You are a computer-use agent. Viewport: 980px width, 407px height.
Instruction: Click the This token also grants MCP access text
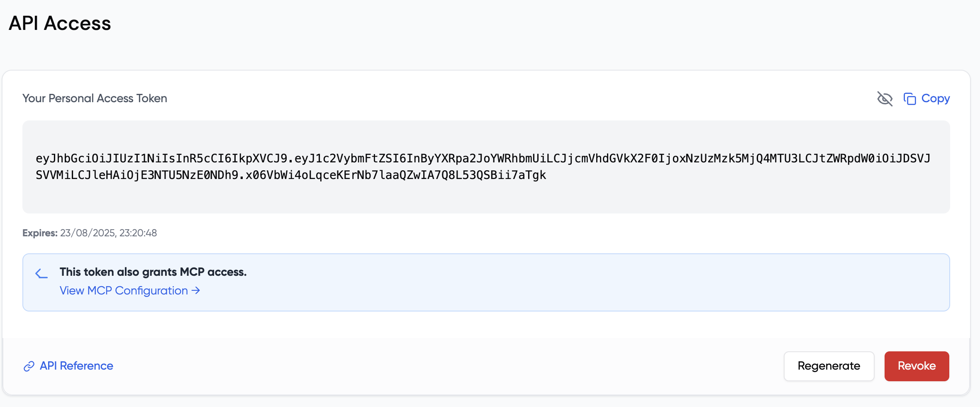coord(153,272)
